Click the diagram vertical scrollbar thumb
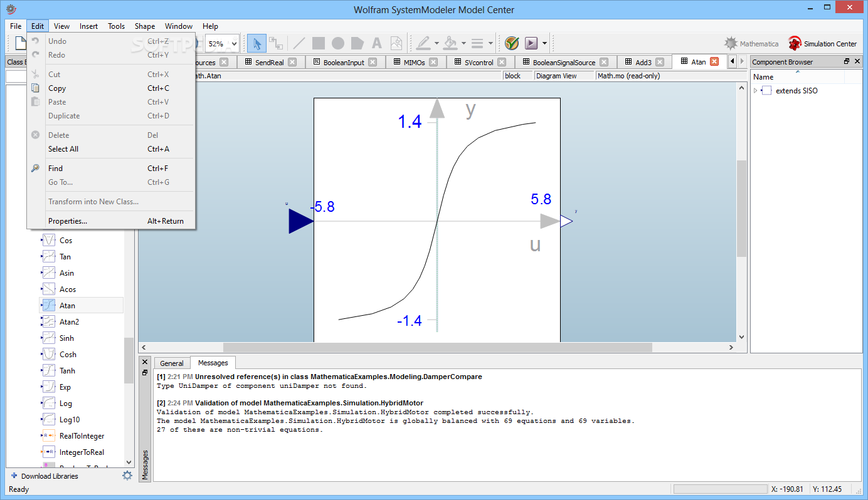Image resolution: width=868 pixels, height=500 pixels. click(742, 209)
